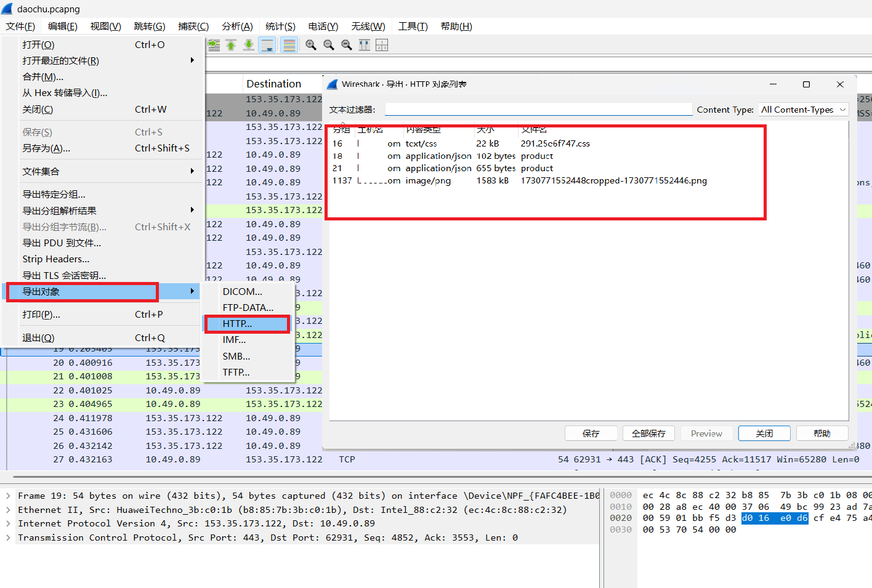
Task: Click the reset layout icon
Action: (x=382, y=45)
